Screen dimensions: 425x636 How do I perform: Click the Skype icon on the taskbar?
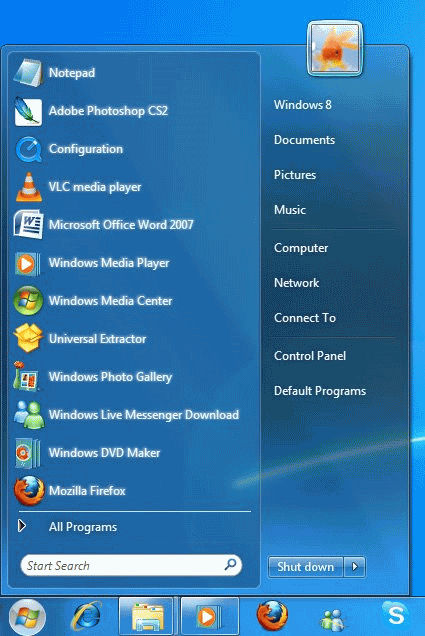pos(395,615)
